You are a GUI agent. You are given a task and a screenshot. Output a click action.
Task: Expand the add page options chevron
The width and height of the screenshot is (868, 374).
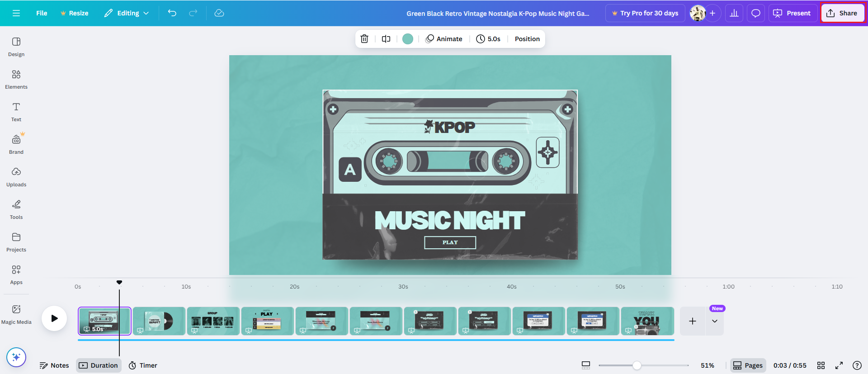[x=715, y=321]
